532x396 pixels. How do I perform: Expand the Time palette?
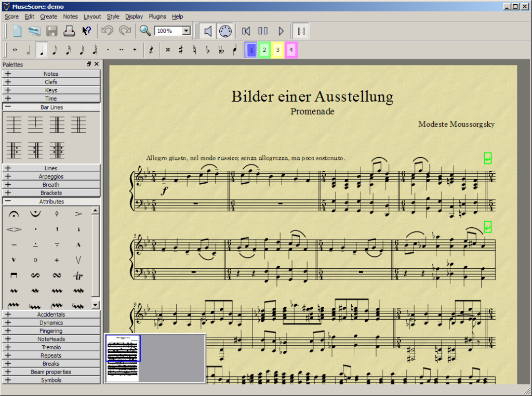coord(51,98)
